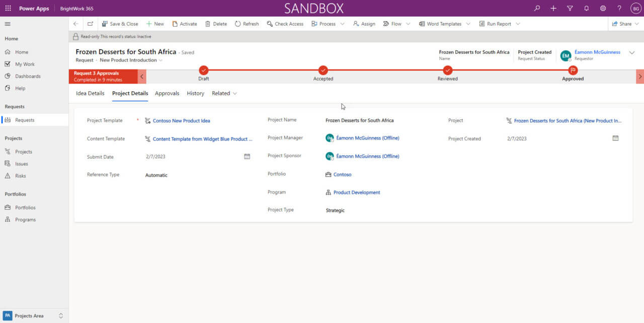Image resolution: width=644 pixels, height=323 pixels.
Task: Open the notifications bell
Action: click(x=586, y=8)
